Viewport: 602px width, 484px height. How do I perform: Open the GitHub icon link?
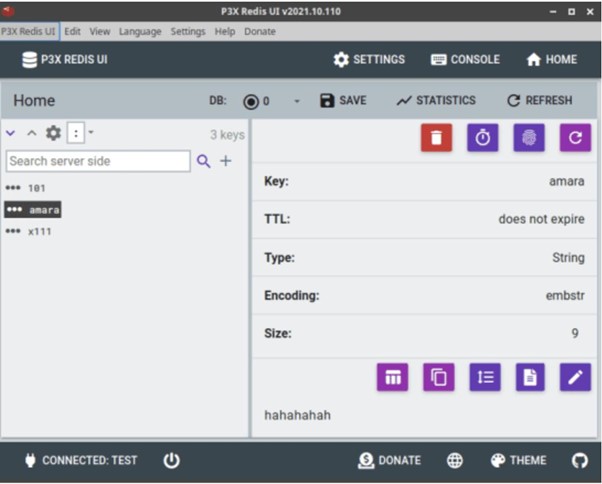(580, 460)
